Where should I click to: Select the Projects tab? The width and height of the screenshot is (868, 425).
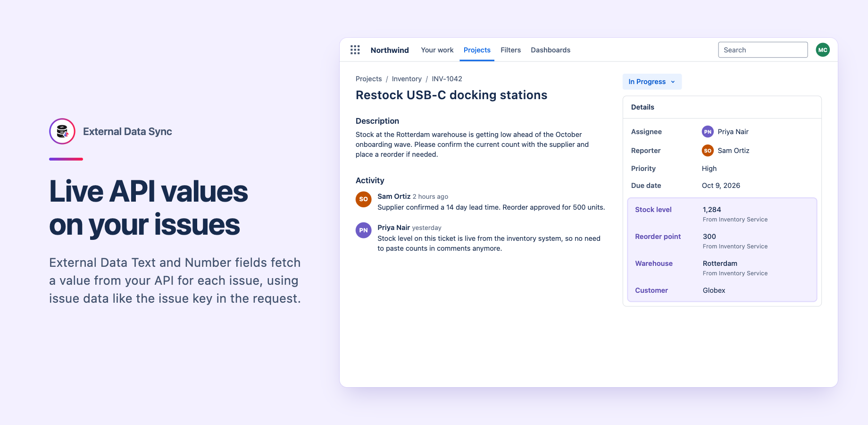pyautogui.click(x=477, y=50)
